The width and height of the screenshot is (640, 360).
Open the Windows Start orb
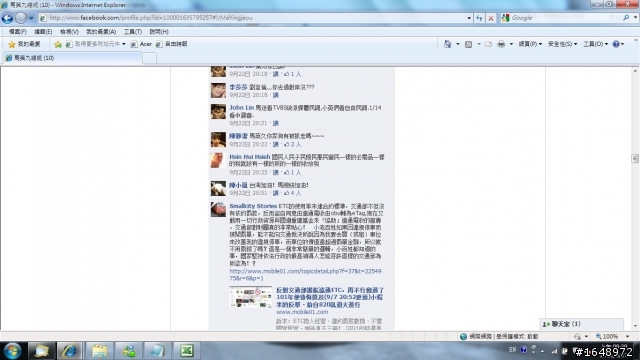point(13,351)
